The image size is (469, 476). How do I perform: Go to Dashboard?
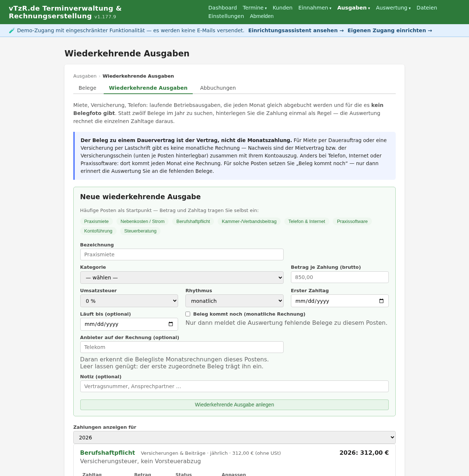(x=222, y=8)
